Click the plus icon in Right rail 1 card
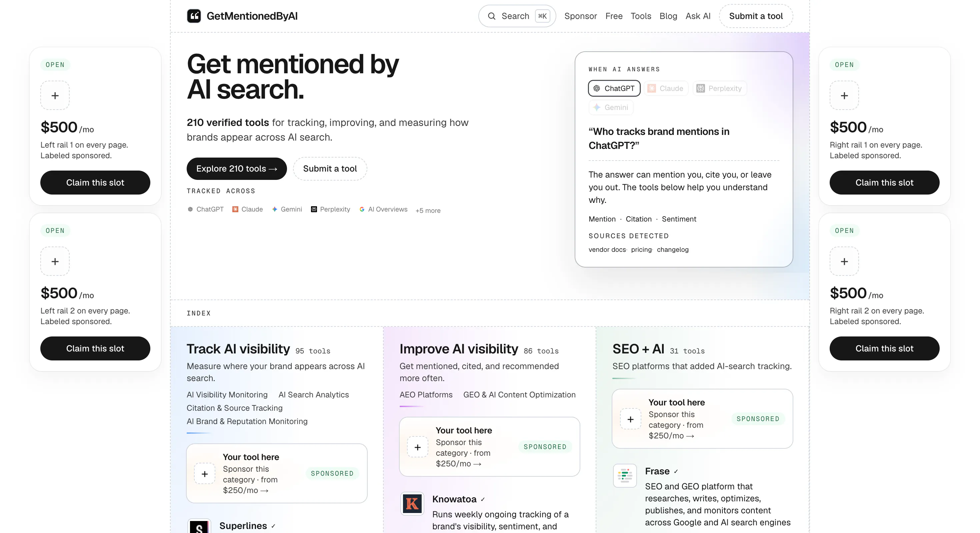980x533 pixels. pyautogui.click(x=844, y=95)
